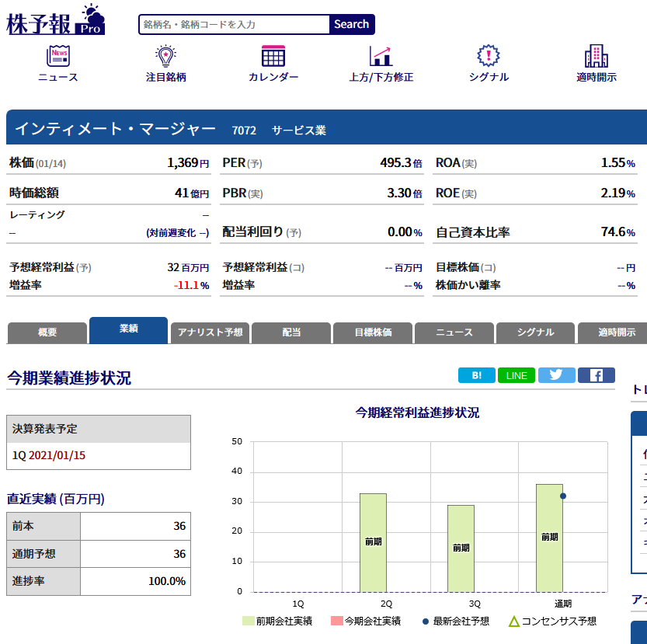The image size is (647, 644).
Task: Switch to the 概要 tab
Action: 47,332
